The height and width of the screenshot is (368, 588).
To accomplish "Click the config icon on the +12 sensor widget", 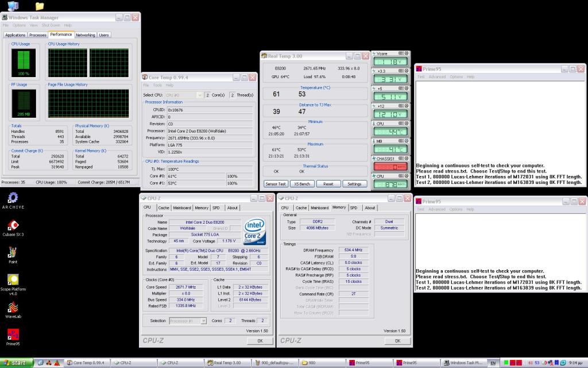I will (x=401, y=106).
